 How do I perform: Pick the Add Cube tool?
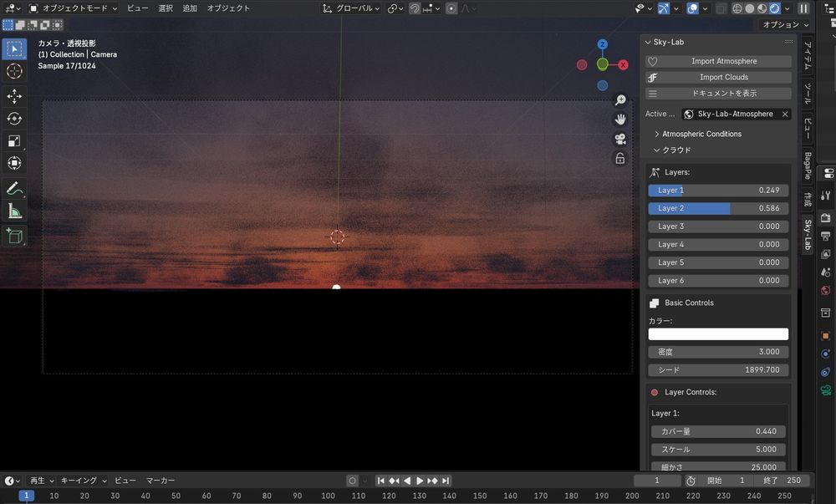(14, 237)
